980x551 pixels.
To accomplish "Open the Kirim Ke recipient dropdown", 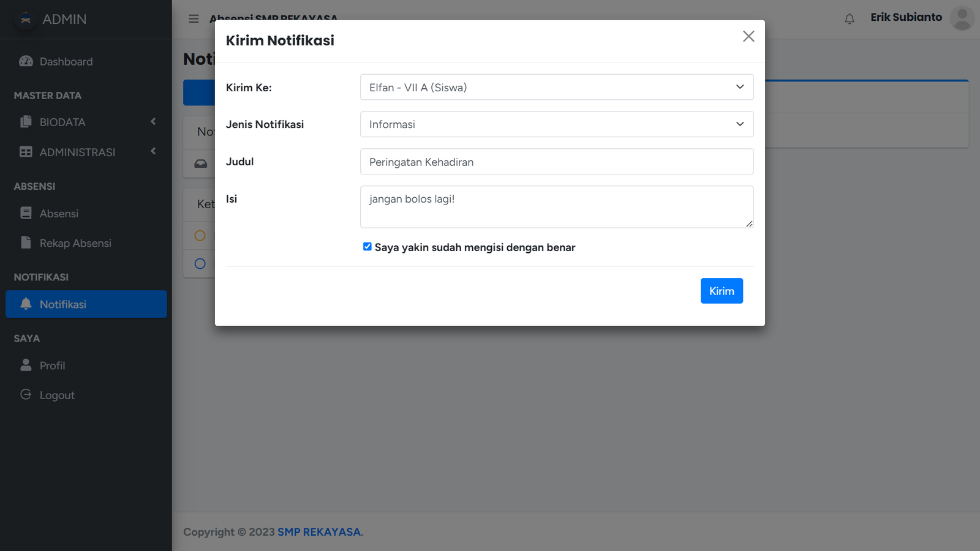I will point(556,88).
